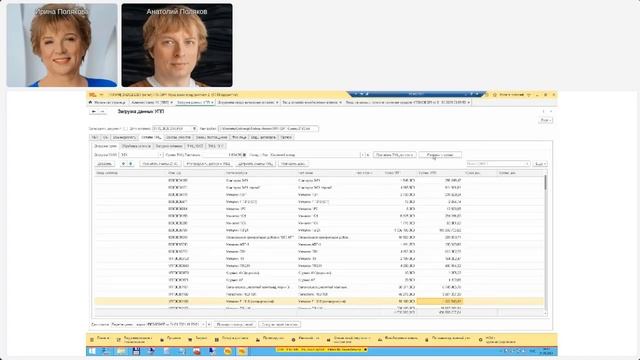640x360 pixels.
Task: Click the taskbar clock in the system tray
Action: tap(547, 351)
